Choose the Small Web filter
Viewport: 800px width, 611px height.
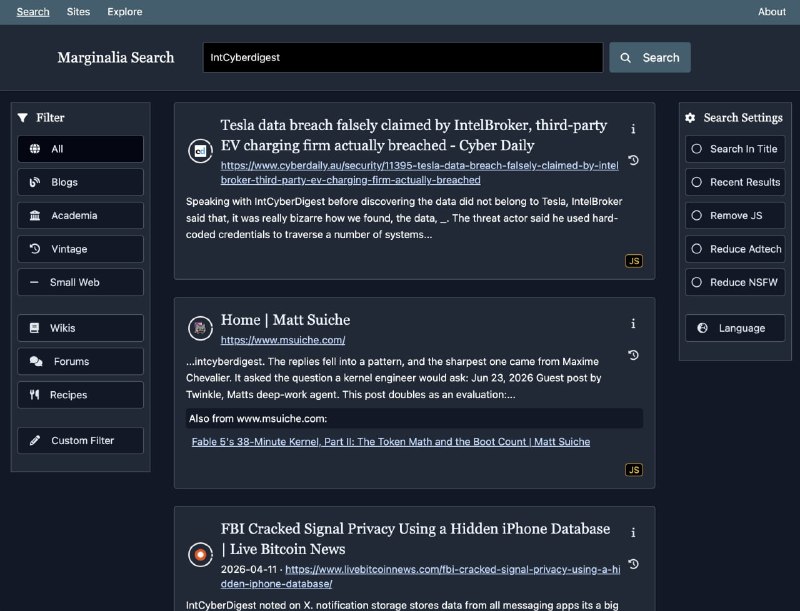pyautogui.click(x=81, y=282)
